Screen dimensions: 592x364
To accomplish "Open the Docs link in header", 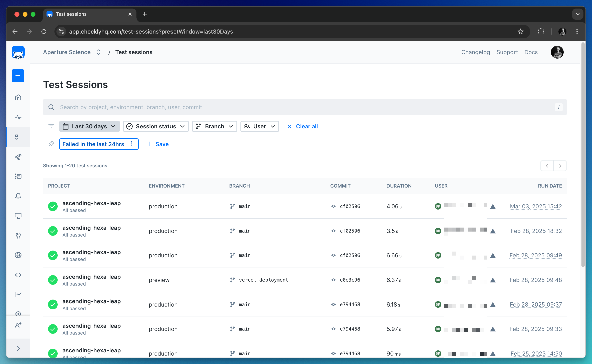I will click(x=531, y=52).
